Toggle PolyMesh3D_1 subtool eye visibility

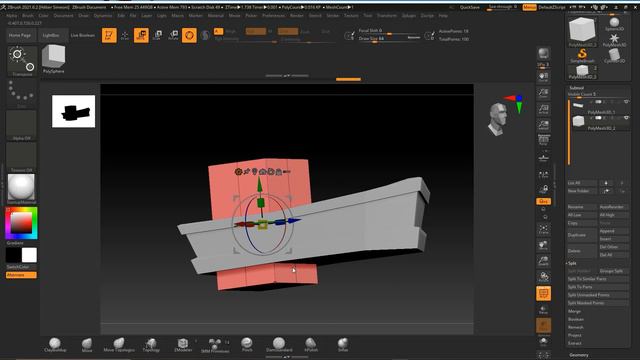(x=626, y=102)
